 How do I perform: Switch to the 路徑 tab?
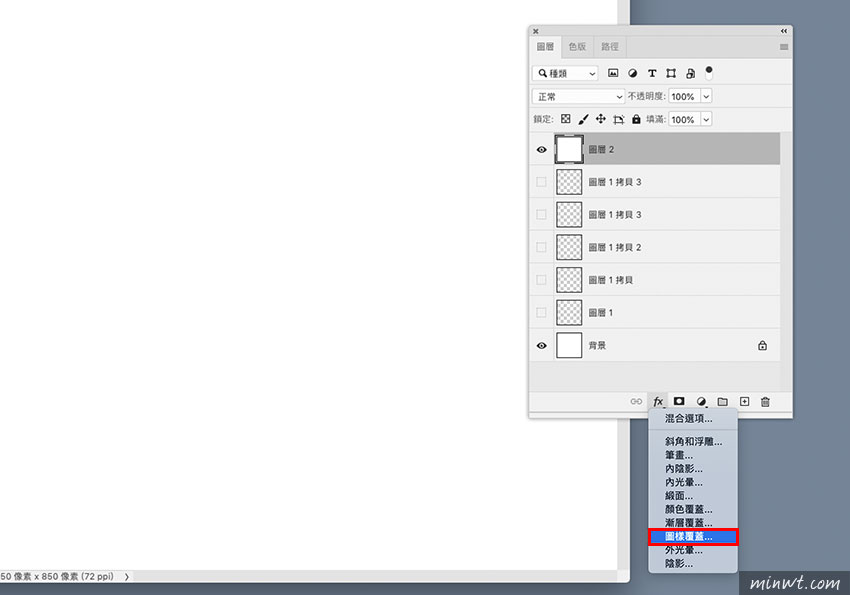tap(610, 47)
